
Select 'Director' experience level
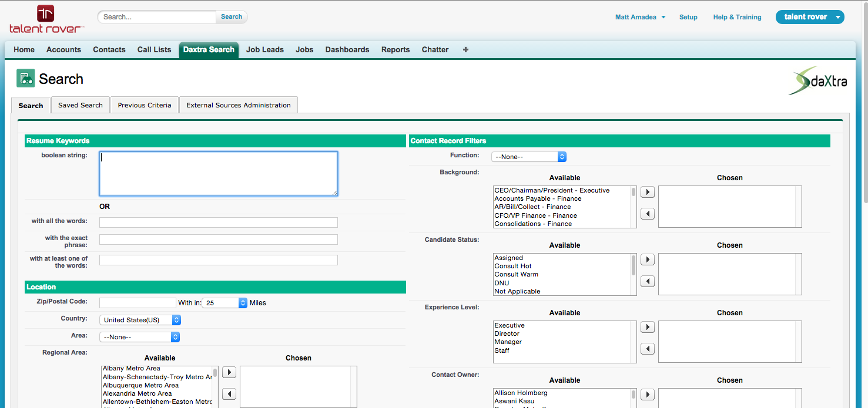coord(507,333)
